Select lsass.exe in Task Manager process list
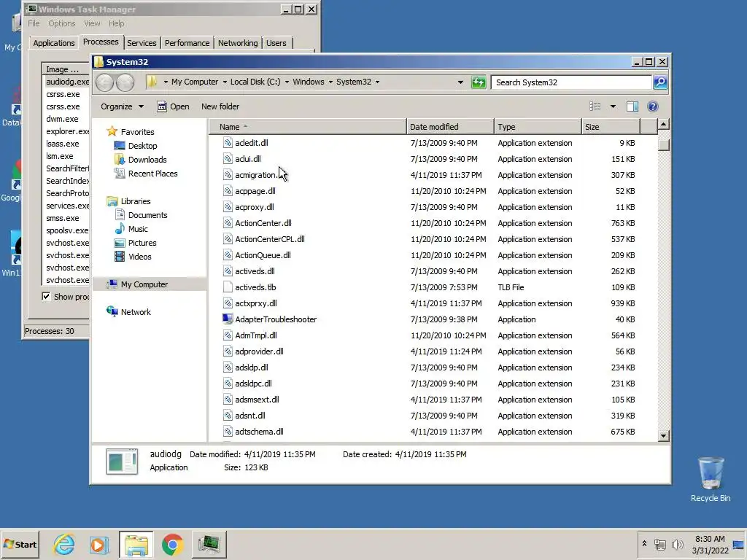Viewport: 747px width, 560px height. tap(63, 144)
